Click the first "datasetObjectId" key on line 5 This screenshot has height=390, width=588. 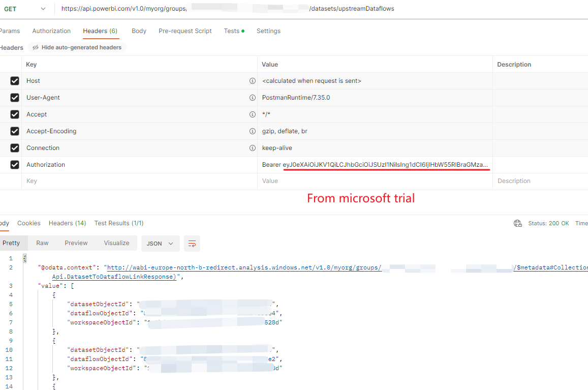coord(98,305)
